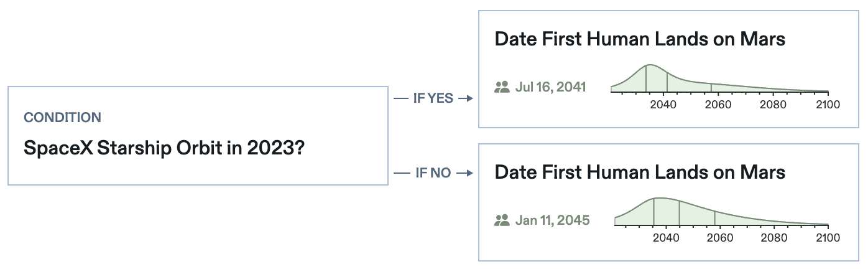Click the upper quartile line in IF NO chart
This screenshot has height=269, width=868.
pos(714,218)
